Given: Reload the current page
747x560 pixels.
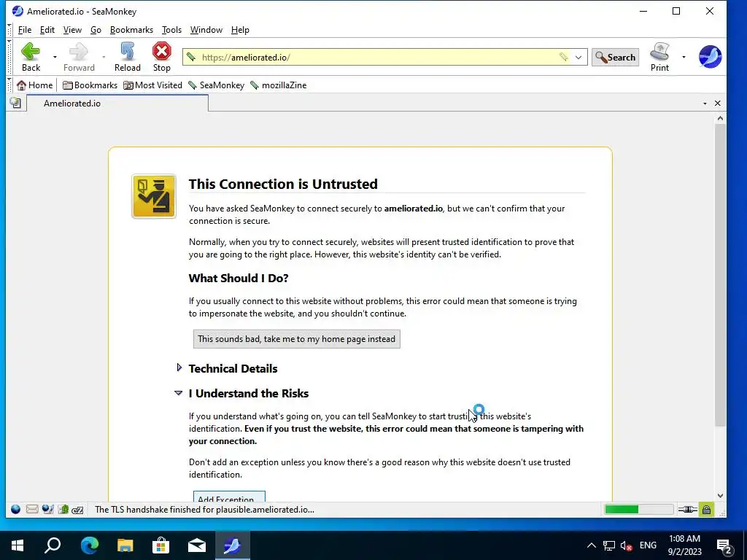Looking at the screenshot, I should pos(127,57).
